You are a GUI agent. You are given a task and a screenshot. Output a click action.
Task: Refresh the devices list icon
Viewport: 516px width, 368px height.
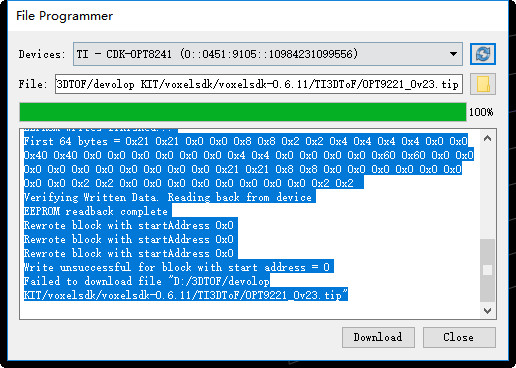[x=483, y=54]
